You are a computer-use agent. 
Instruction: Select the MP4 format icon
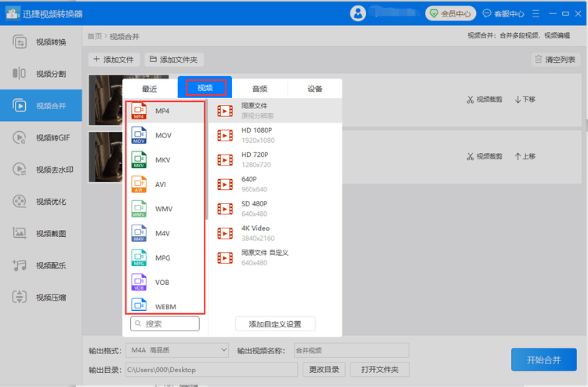pyautogui.click(x=139, y=111)
